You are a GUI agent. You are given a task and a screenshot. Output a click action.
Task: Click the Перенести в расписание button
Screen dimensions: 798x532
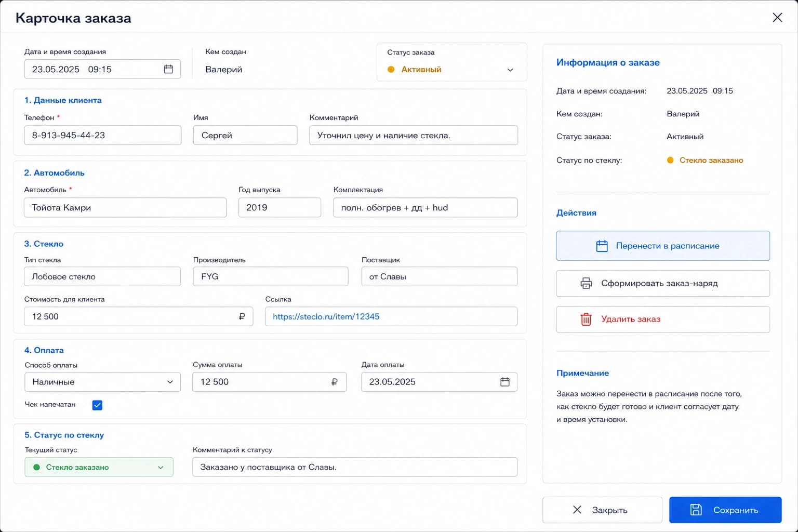point(663,246)
